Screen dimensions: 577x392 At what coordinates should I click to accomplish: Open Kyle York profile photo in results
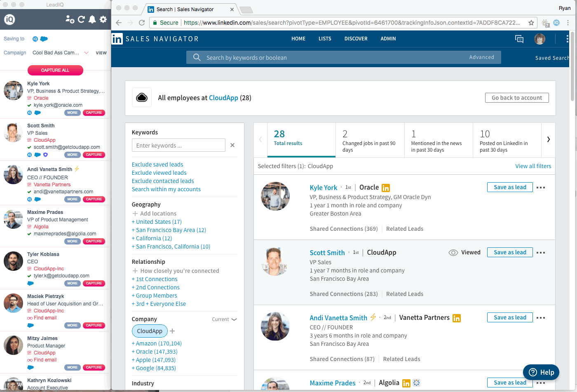(x=275, y=196)
